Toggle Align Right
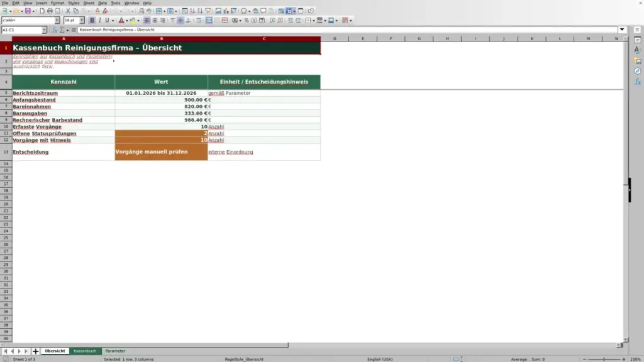Screen dimensions: 644x362 163,20
